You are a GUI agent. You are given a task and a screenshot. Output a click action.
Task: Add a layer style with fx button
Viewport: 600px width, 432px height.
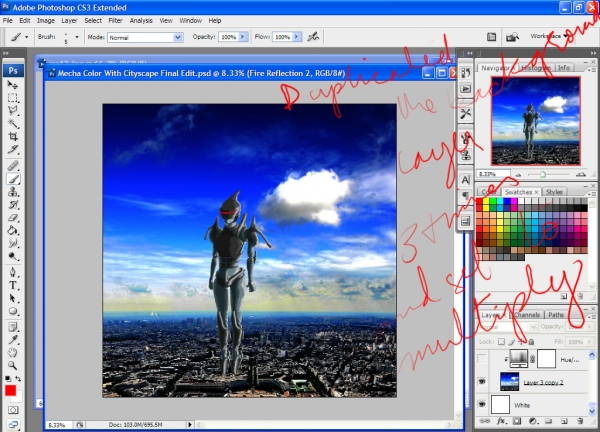pos(501,421)
